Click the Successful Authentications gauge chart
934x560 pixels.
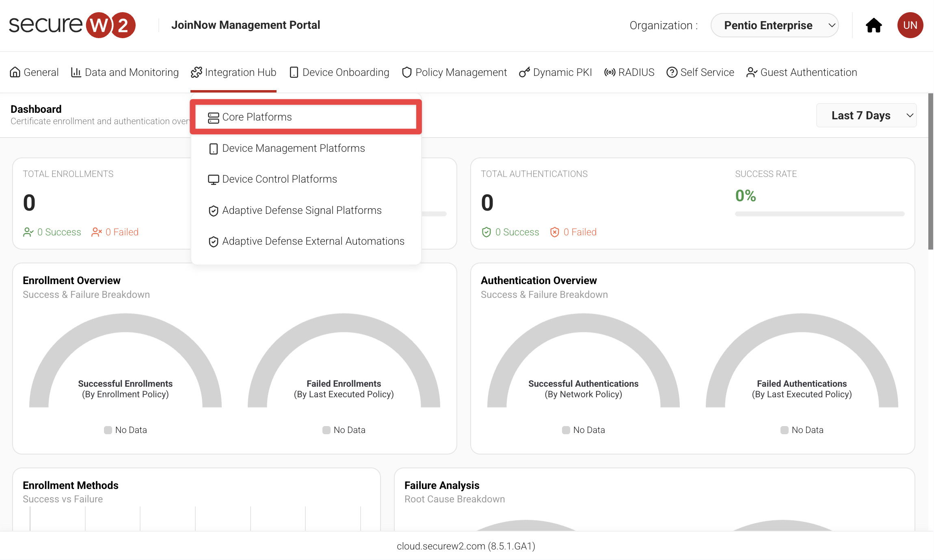[584, 360]
